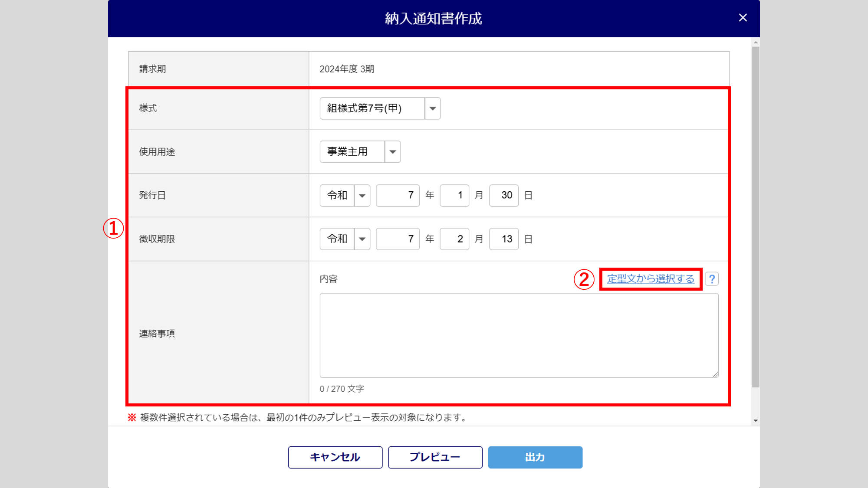Click the text area resize handle
The height and width of the screenshot is (488, 868).
[715, 374]
